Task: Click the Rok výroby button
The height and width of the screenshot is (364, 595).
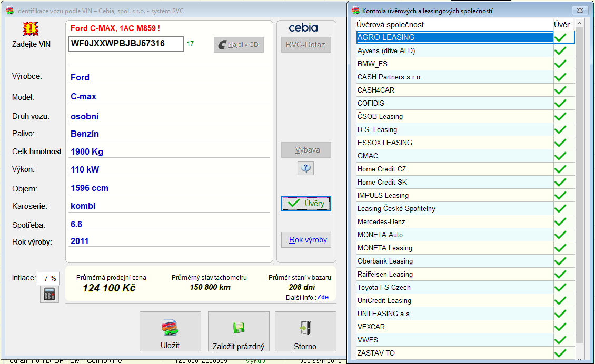Action: pos(306,240)
